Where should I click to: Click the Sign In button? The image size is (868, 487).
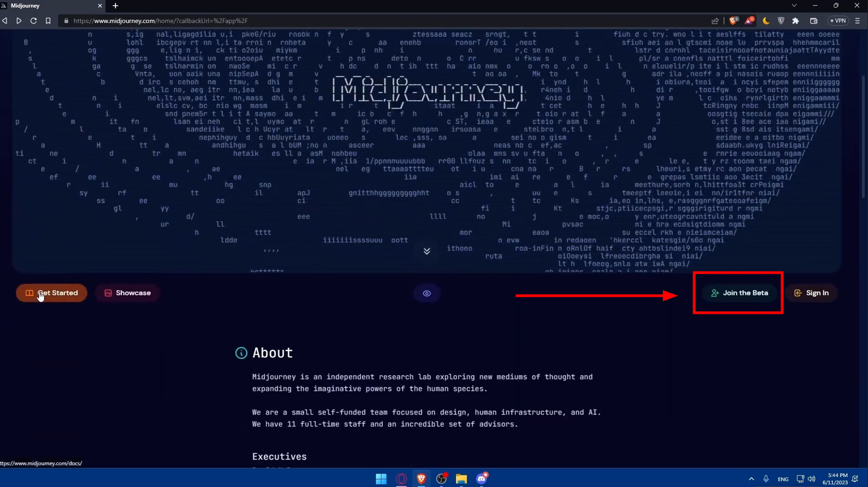pyautogui.click(x=811, y=293)
